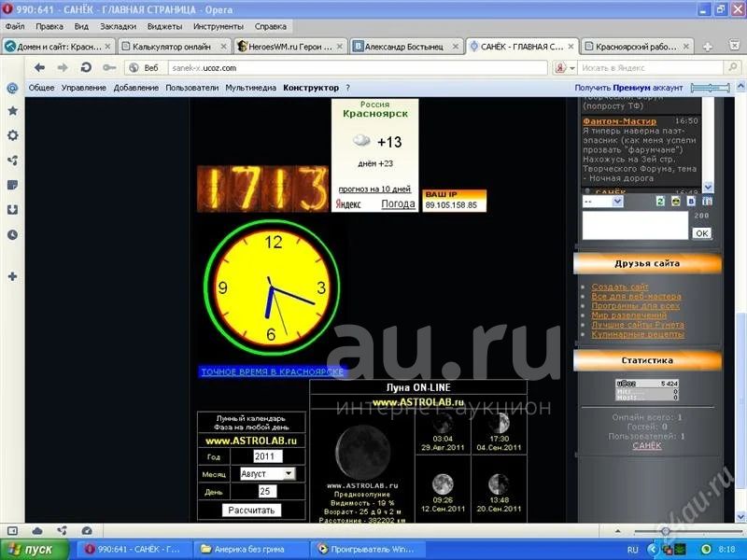Open ТОЧНОЕ ВРЕМЯ В КРАСНОЯРСКЕ link
Viewport: 747px width, 560px height.
pos(272,371)
